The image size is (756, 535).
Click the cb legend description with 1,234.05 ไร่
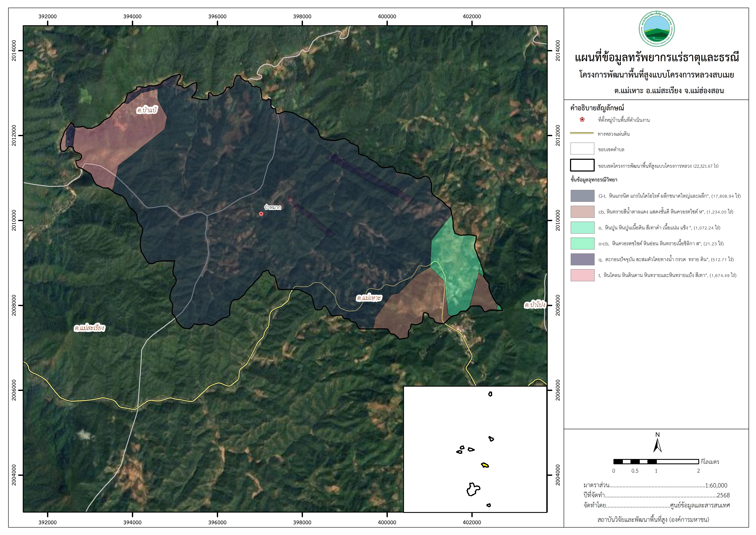point(666,212)
